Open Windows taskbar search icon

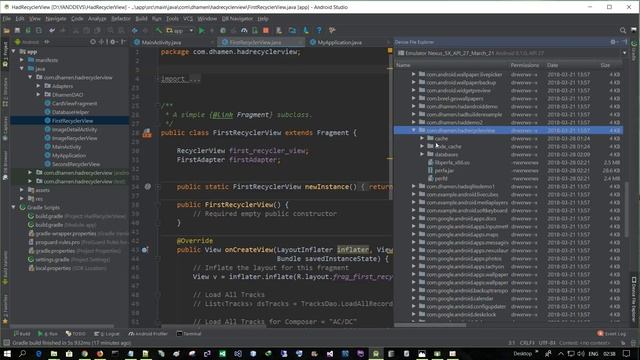tap(22, 353)
